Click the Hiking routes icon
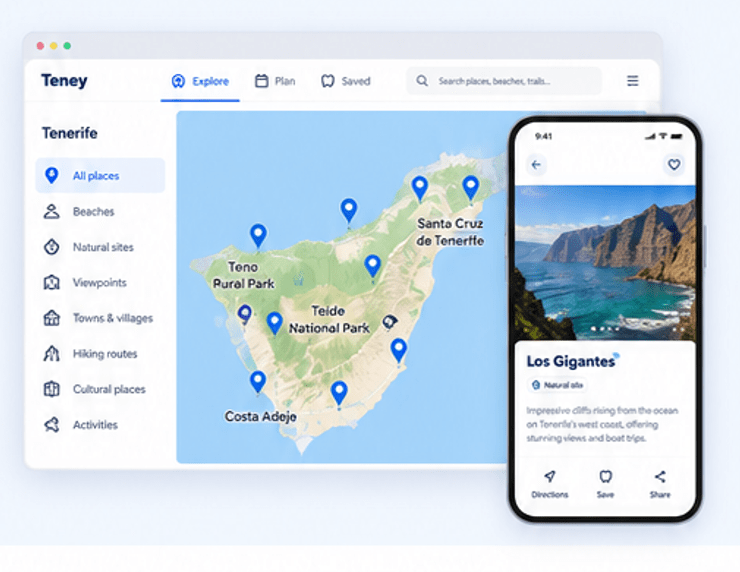Screen dimensions: 740x572 51,353
